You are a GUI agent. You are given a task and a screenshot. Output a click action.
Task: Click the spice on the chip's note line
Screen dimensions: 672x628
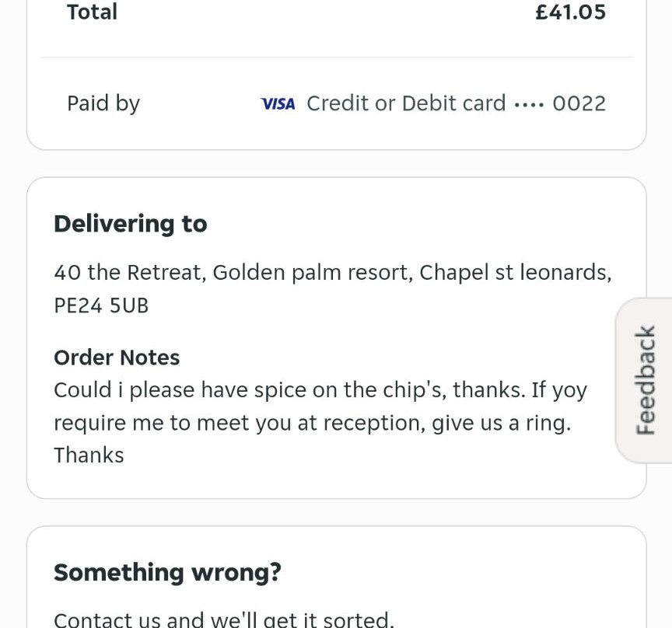[x=288, y=389]
